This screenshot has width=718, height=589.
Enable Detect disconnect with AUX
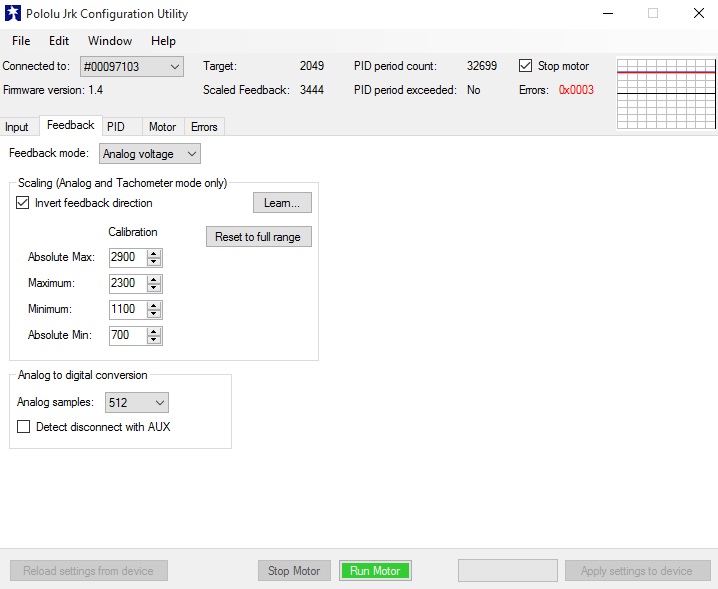[23, 426]
